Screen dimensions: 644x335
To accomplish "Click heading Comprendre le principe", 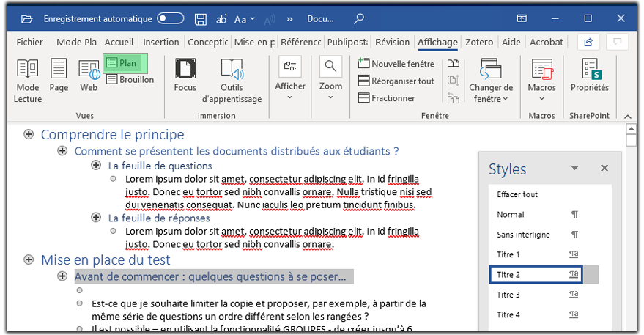I will coord(113,134).
